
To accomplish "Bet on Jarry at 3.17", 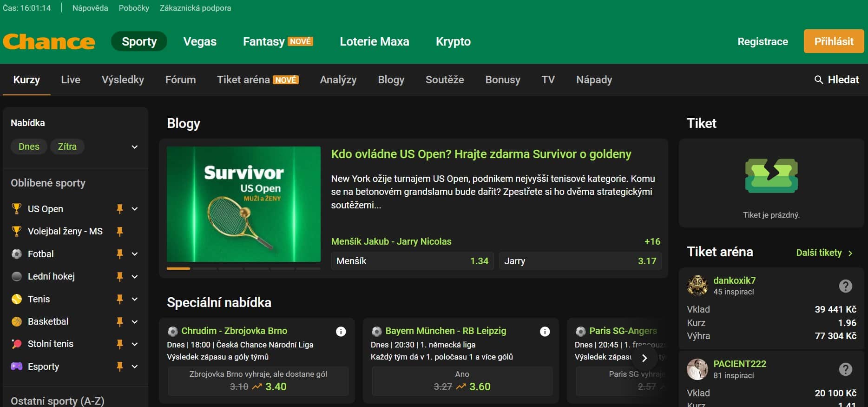I will point(580,261).
